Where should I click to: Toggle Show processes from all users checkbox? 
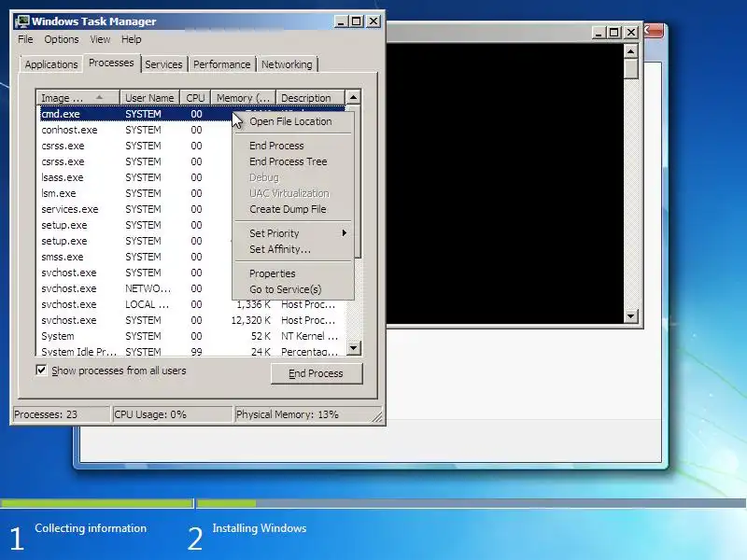(41, 370)
